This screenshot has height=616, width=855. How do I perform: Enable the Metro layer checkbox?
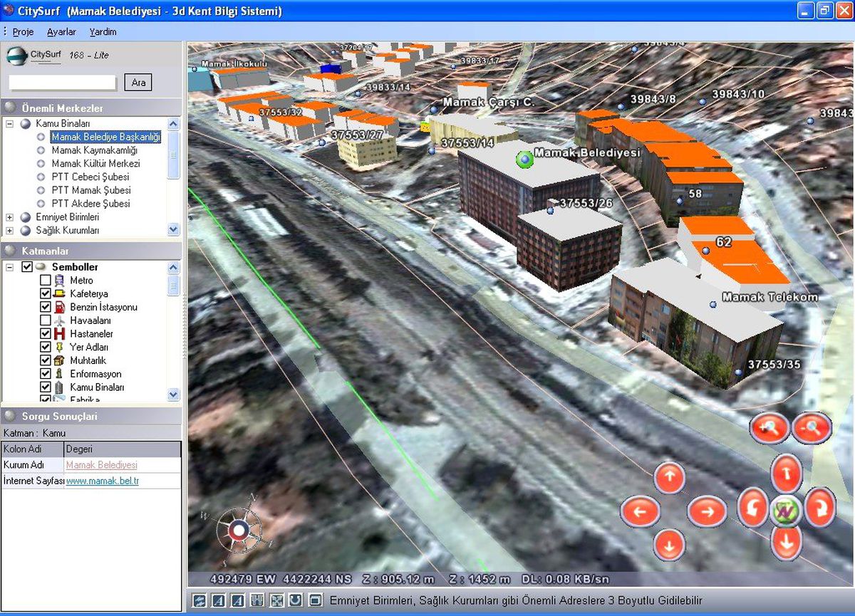[x=46, y=281]
